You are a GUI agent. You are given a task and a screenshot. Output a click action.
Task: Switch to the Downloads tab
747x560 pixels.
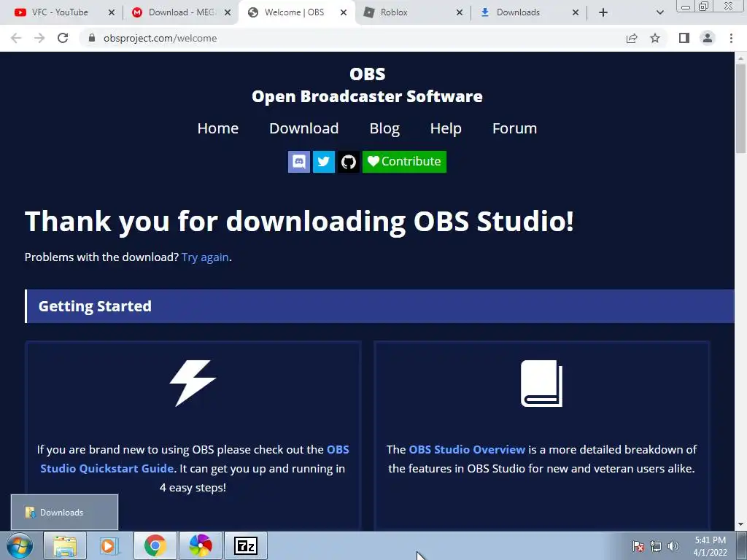click(518, 12)
